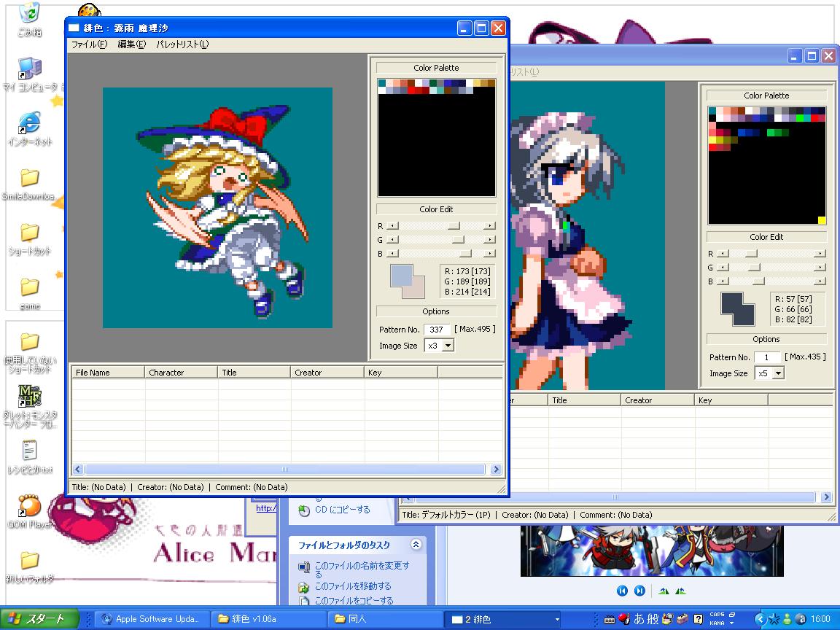840x630 pixels.
Task: Open the スタート menu
Action: [x=39, y=619]
